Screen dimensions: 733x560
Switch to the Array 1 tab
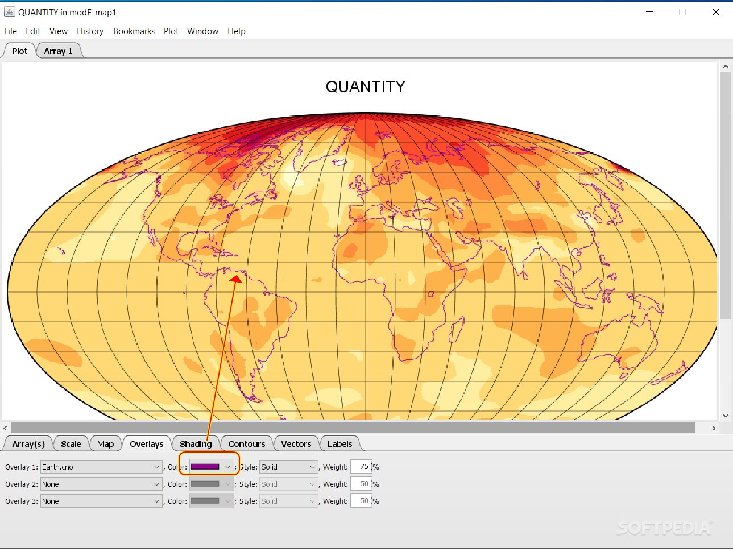pyautogui.click(x=59, y=51)
